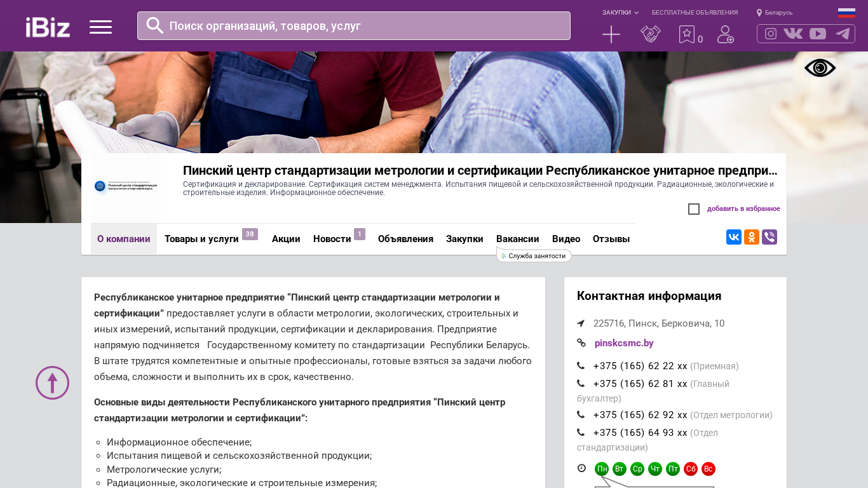This screenshot has width=868, height=488.
Task: Click the Контактная информация heading
Action: 649,296
